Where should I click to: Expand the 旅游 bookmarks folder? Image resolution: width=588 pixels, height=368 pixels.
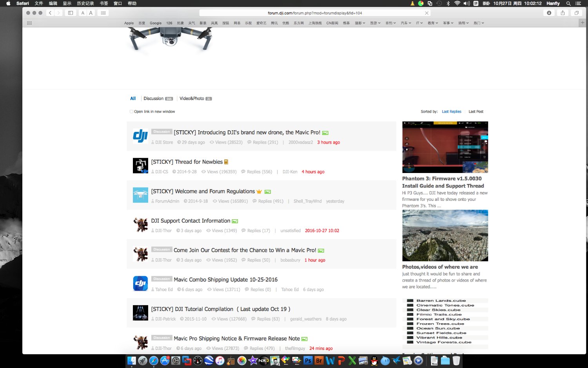pos(375,23)
